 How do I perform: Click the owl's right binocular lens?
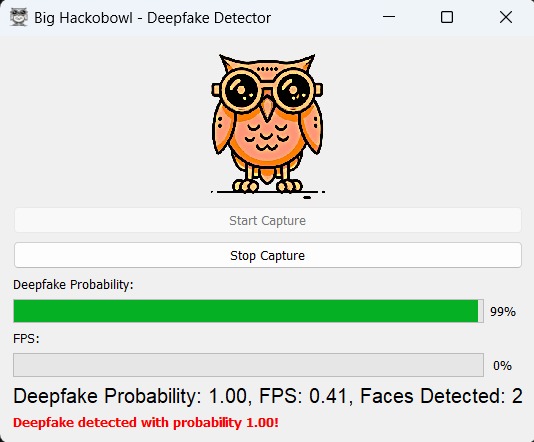[294, 91]
